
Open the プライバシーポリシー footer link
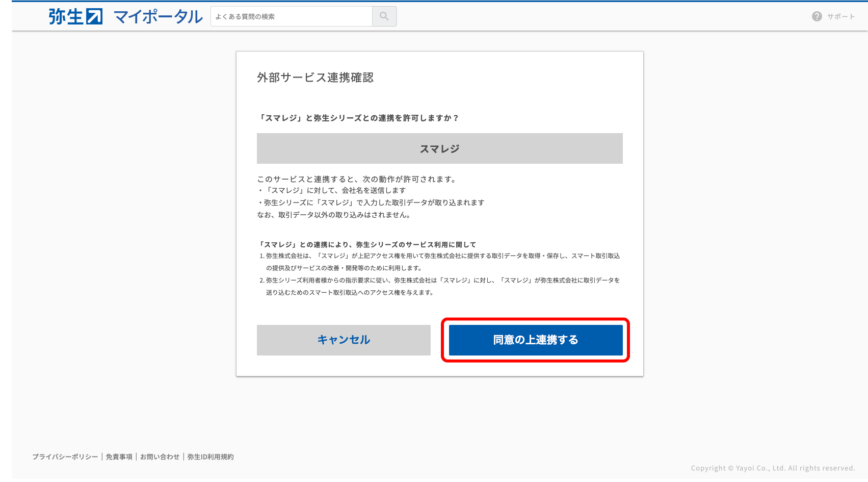(x=65, y=456)
